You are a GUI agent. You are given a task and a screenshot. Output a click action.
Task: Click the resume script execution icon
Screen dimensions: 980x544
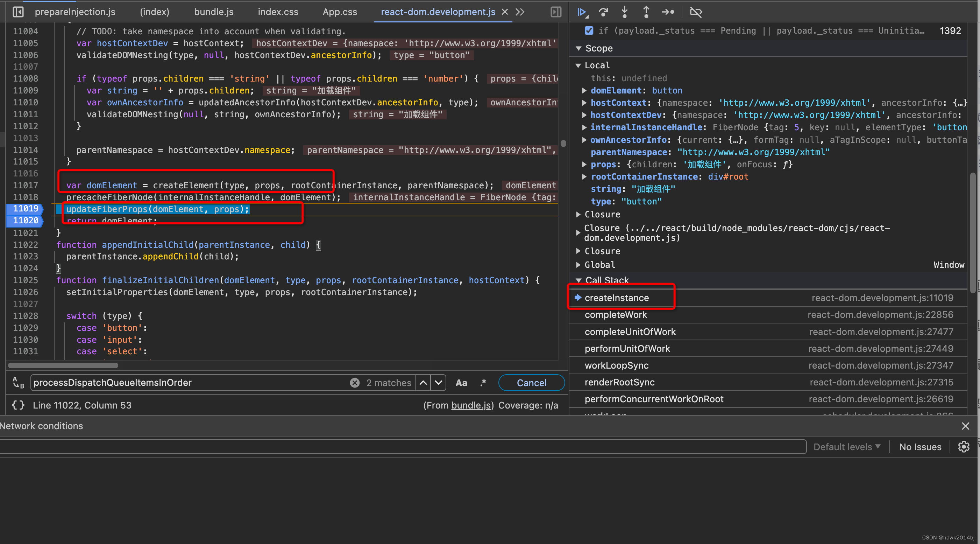pyautogui.click(x=582, y=12)
